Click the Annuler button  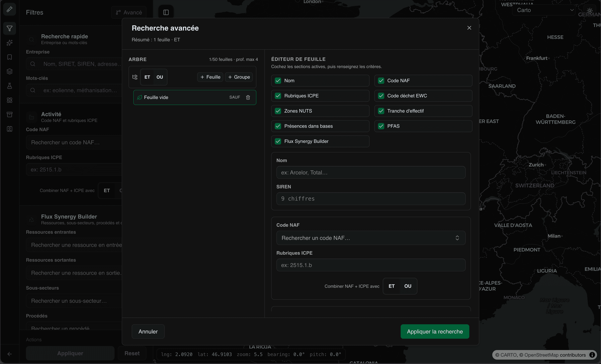pos(148,331)
